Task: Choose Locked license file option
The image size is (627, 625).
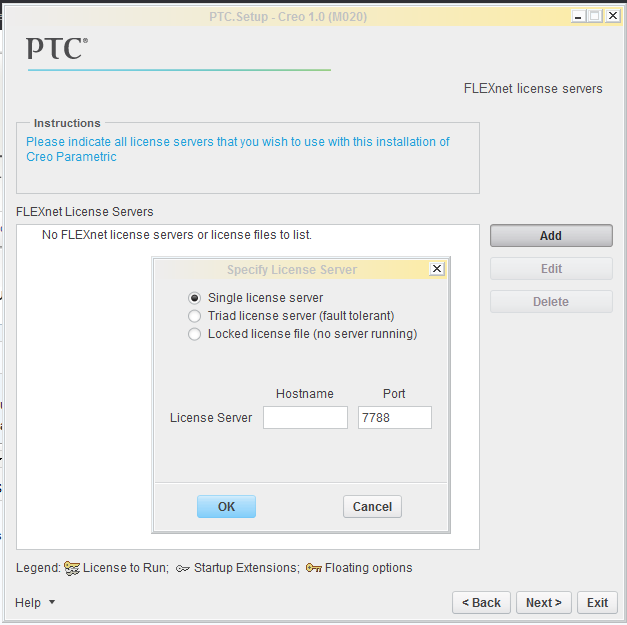Action: (194, 334)
